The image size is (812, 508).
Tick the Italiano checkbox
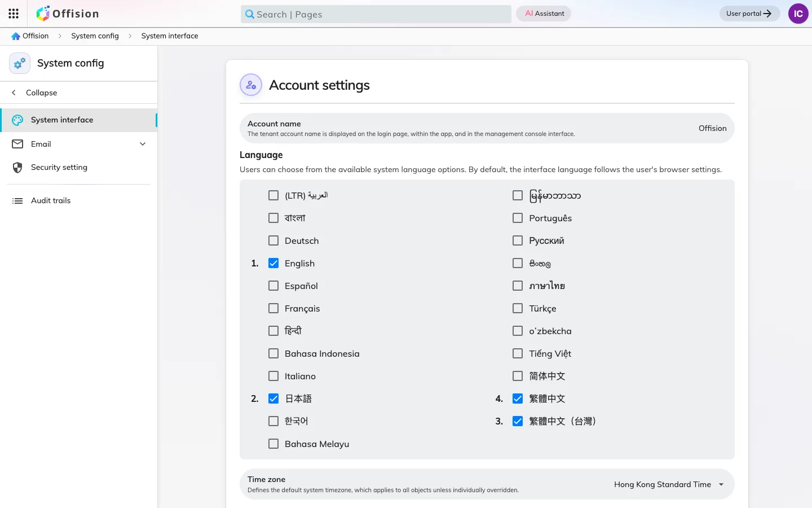[x=273, y=376]
